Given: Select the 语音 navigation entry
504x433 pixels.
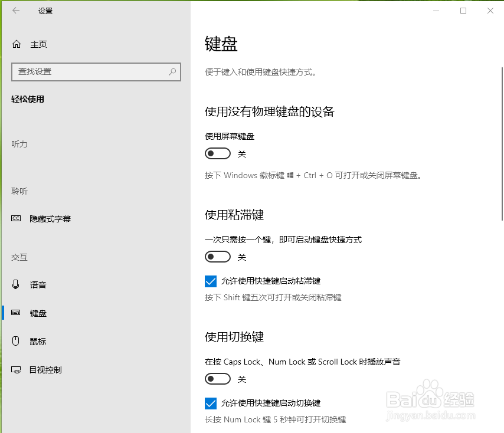Looking at the screenshot, I should point(38,284).
